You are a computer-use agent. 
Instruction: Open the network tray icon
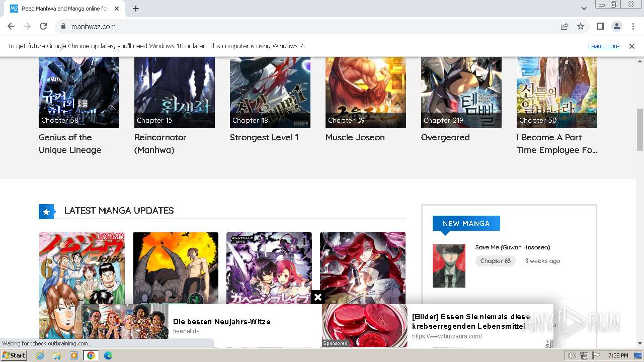(584, 355)
